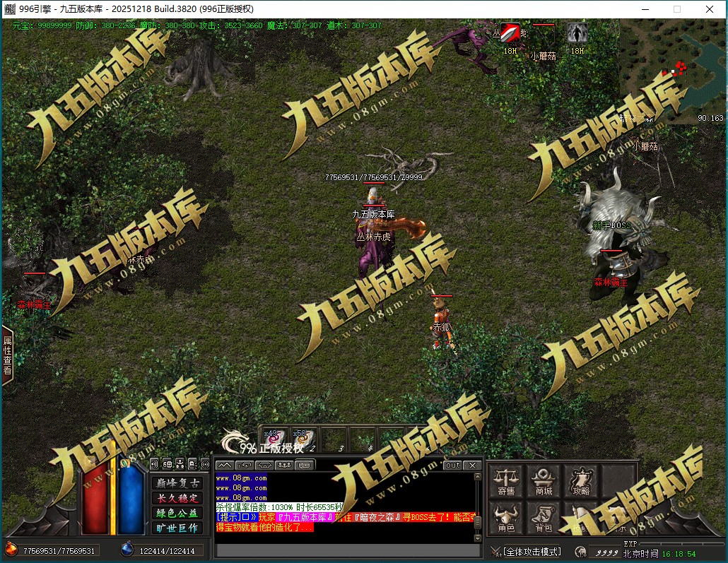Click the chat scrollbar down arrow
Viewport: 728px width, 563px height.
(x=477, y=538)
